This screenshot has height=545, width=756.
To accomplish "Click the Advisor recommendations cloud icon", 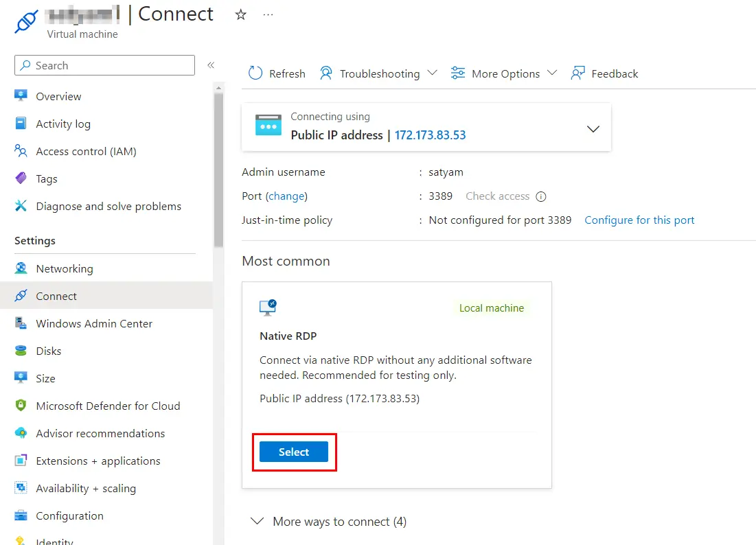I will pyautogui.click(x=21, y=432).
